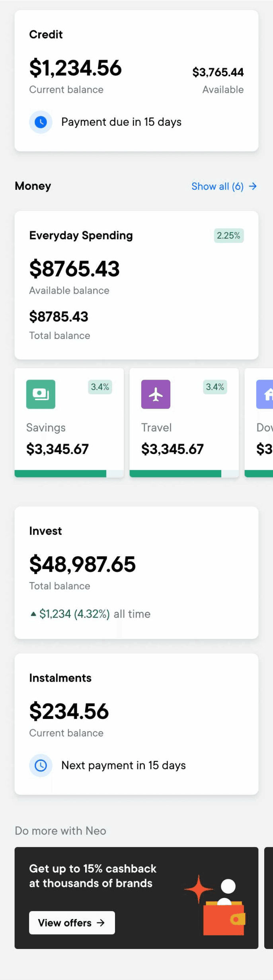Click the Travel goal progress bar

pyautogui.click(x=184, y=473)
